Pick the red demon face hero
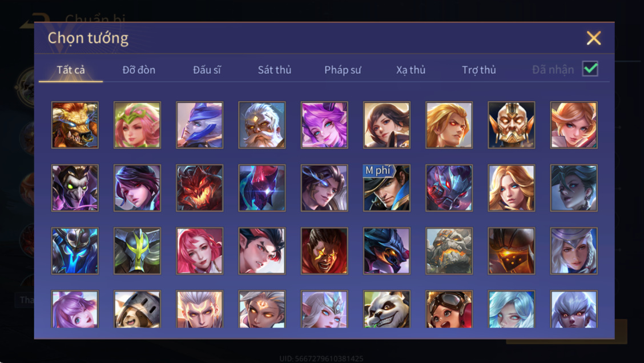The width and height of the screenshot is (644, 363). point(200,188)
